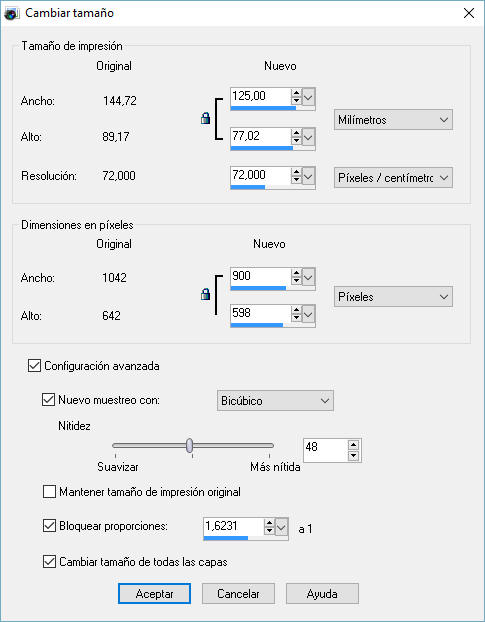
Task: Open the Píxeles / centímetro resolution dropdown
Action: [393, 178]
